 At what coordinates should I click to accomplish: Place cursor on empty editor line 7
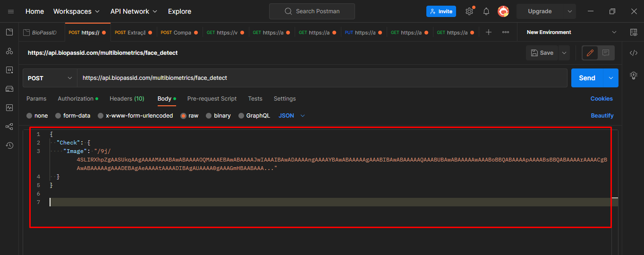pyautogui.click(x=330, y=202)
